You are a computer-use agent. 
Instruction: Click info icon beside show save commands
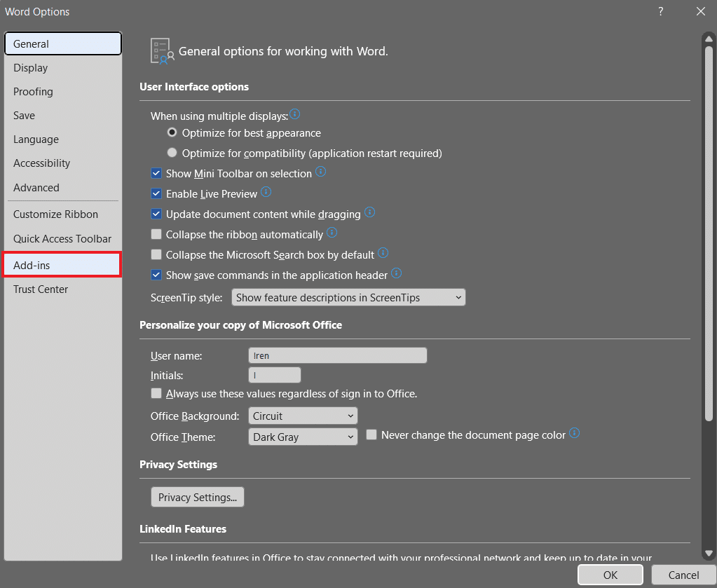(397, 273)
